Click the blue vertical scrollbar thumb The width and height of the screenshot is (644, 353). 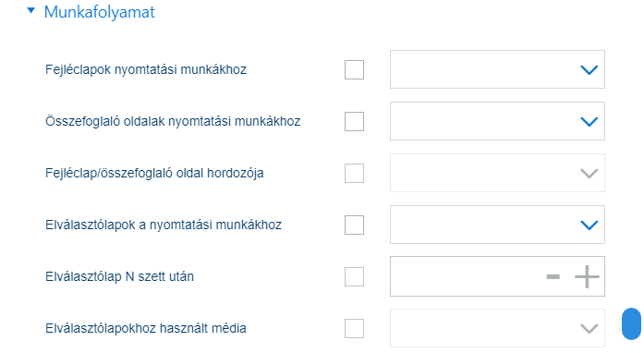pos(631,323)
